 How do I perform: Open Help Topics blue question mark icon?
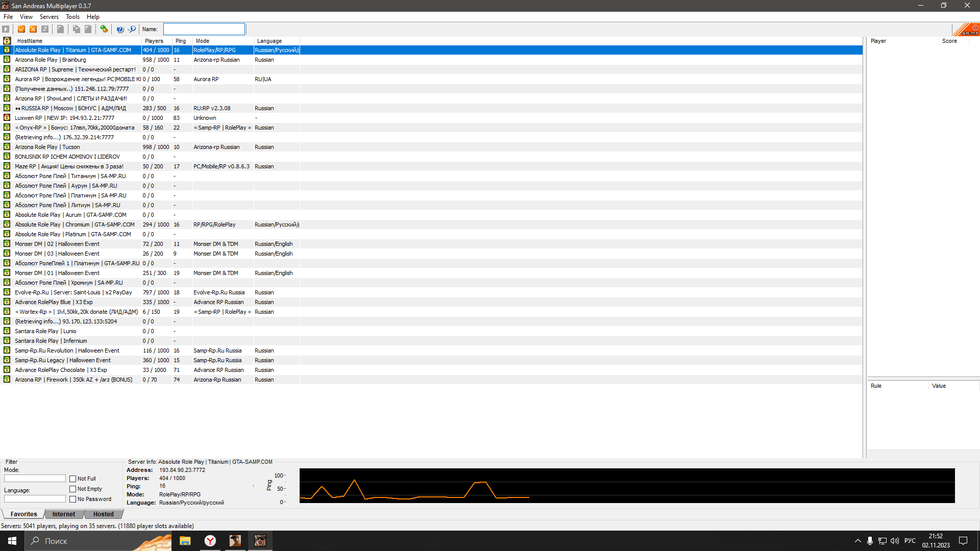(120, 29)
